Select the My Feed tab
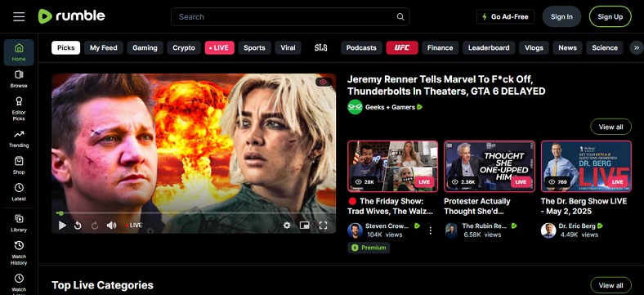 pyautogui.click(x=104, y=47)
